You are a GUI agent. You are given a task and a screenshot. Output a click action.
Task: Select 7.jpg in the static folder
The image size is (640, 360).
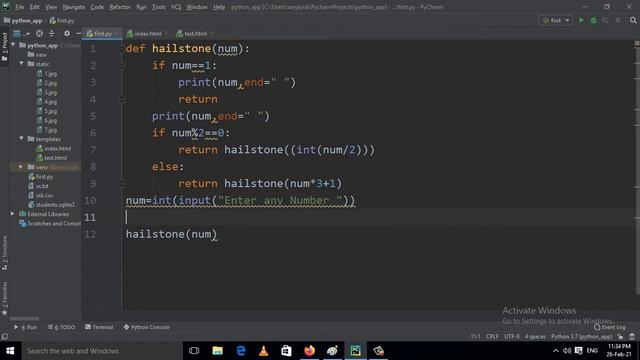pos(47,130)
